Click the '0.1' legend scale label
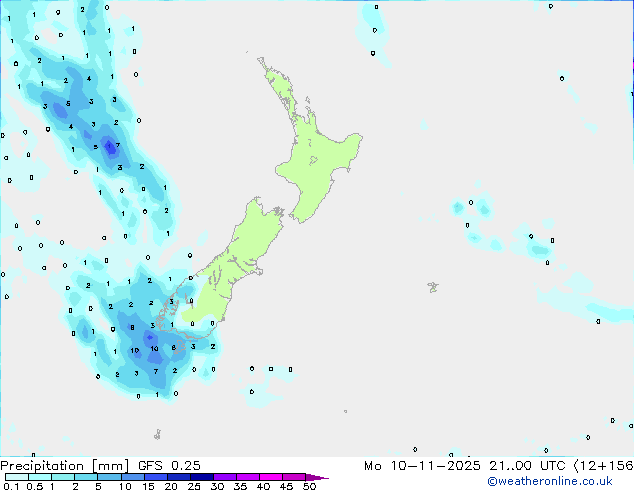This screenshot has height=490, width=634. (x=11, y=486)
